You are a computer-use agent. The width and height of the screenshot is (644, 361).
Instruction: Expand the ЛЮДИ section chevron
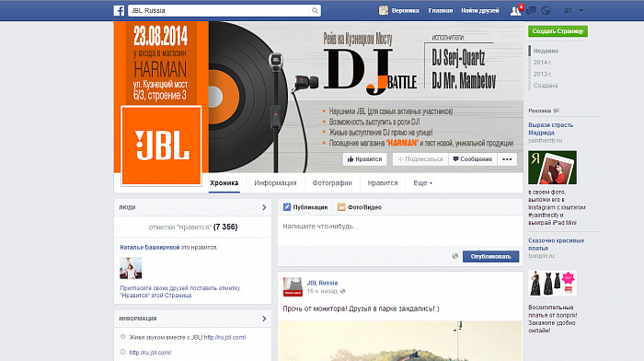point(264,207)
